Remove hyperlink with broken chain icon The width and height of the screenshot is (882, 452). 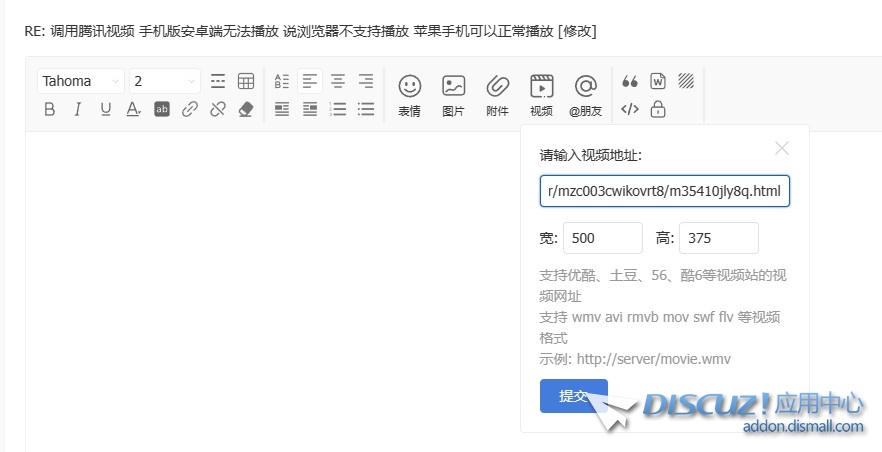tap(218, 109)
